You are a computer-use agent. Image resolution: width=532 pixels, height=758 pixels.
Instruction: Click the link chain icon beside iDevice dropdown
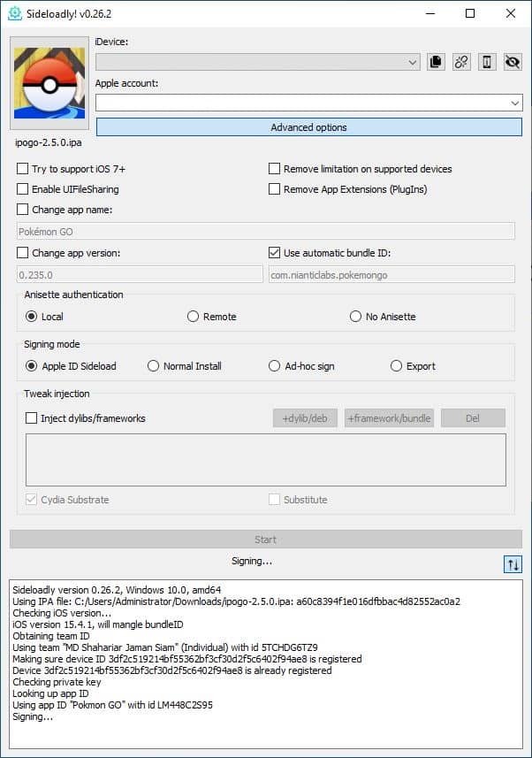click(x=461, y=62)
